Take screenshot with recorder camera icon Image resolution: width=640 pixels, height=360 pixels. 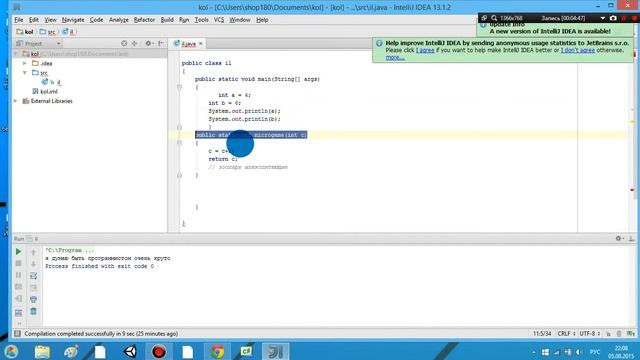tap(613, 18)
